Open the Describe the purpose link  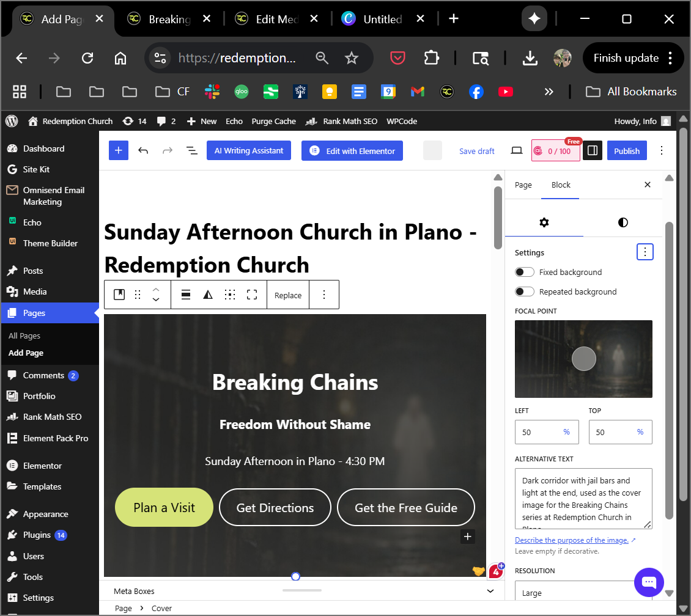572,540
